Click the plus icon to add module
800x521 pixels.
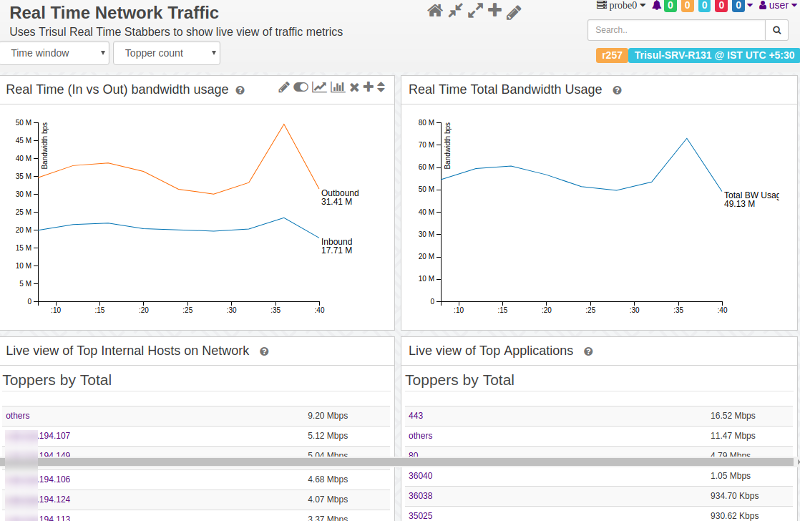click(x=494, y=11)
